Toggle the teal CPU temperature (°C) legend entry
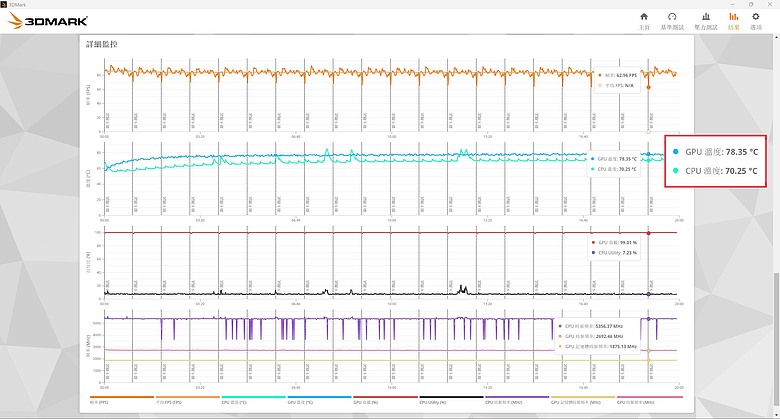The height and width of the screenshot is (419, 780). click(253, 400)
